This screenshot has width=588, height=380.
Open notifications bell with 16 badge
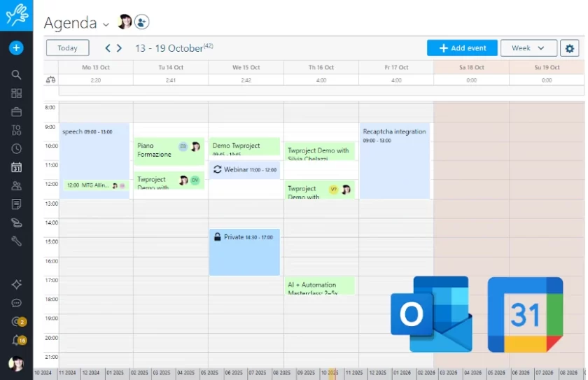(17, 340)
